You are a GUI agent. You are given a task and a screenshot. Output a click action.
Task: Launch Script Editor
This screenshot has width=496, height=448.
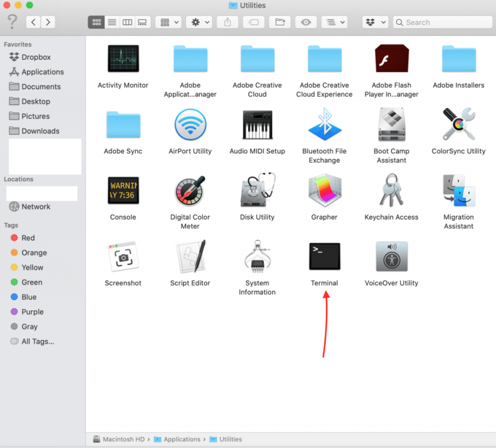click(190, 256)
